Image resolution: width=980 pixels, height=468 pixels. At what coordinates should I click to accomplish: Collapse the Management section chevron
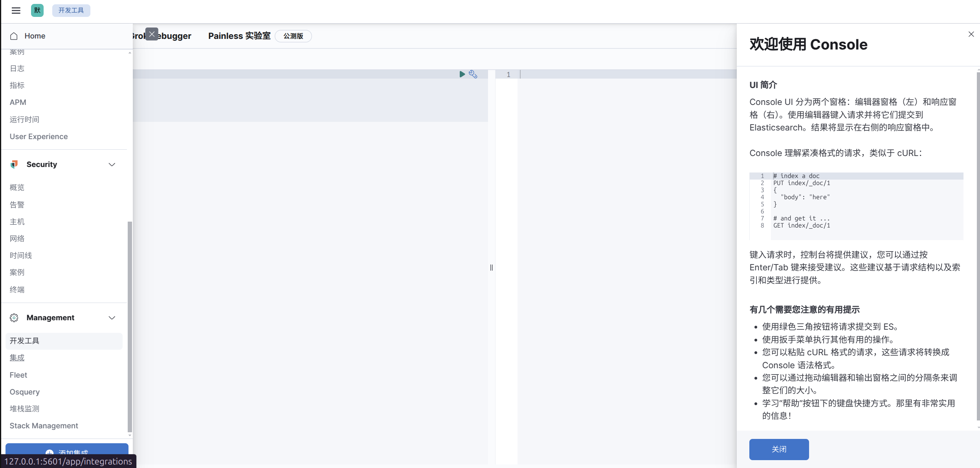[112, 318]
